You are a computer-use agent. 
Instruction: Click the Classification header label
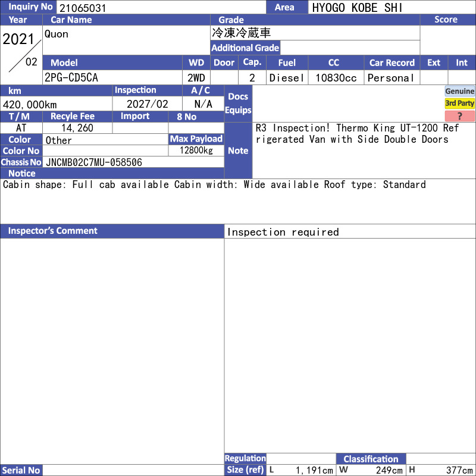pos(371,459)
